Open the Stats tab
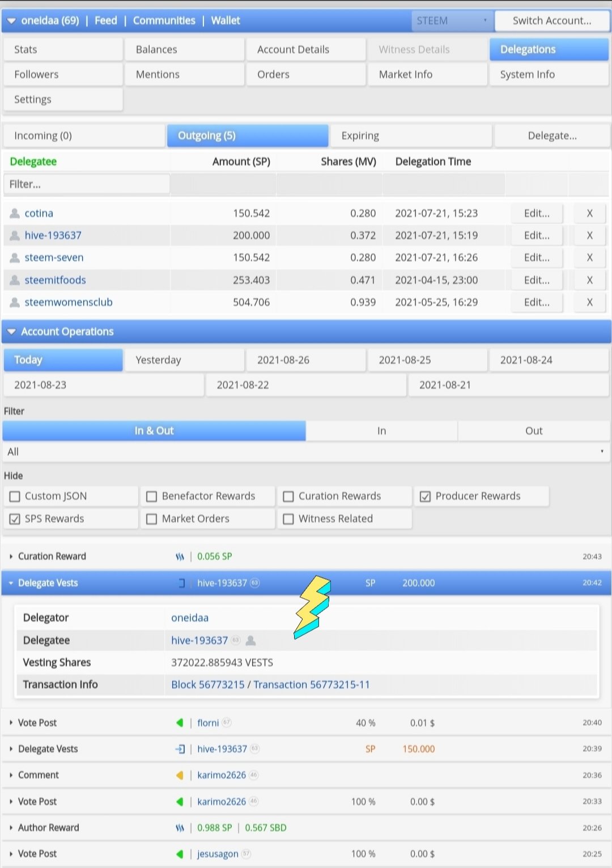This screenshot has width=612, height=868. tap(63, 49)
